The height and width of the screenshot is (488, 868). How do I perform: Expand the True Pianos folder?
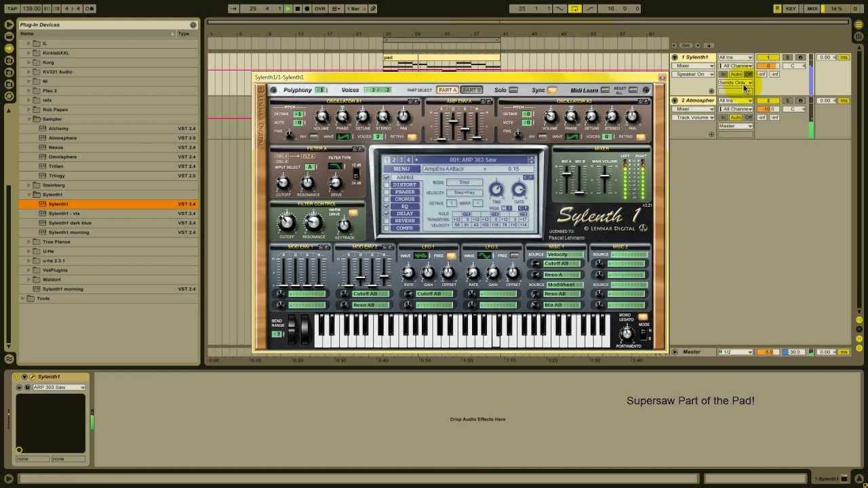(28, 242)
